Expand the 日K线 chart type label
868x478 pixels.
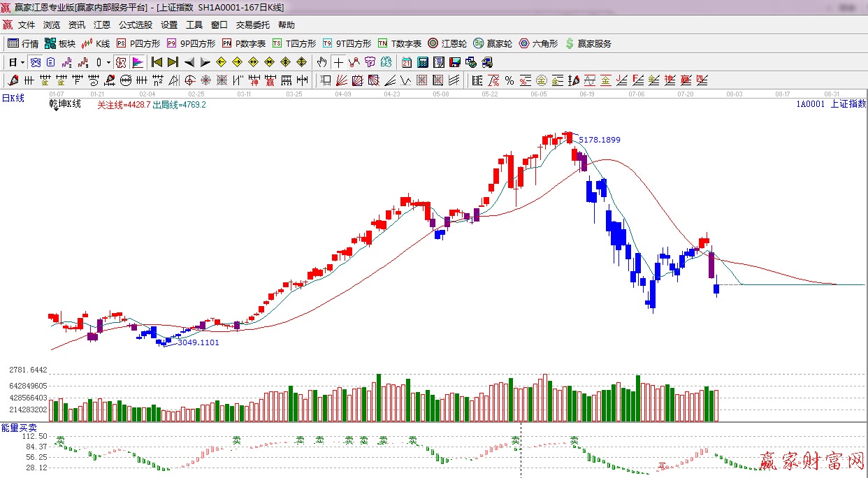coord(13,99)
